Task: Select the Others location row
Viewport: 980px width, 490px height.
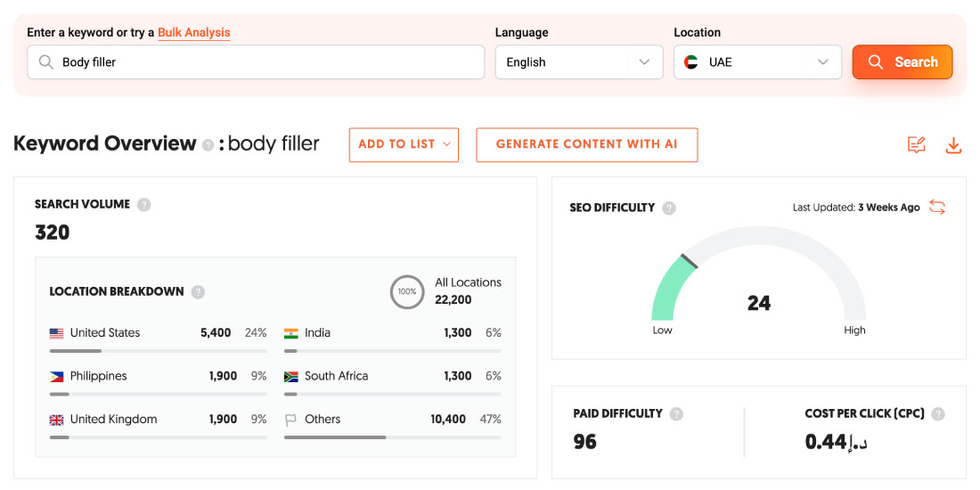Action: tap(392, 420)
